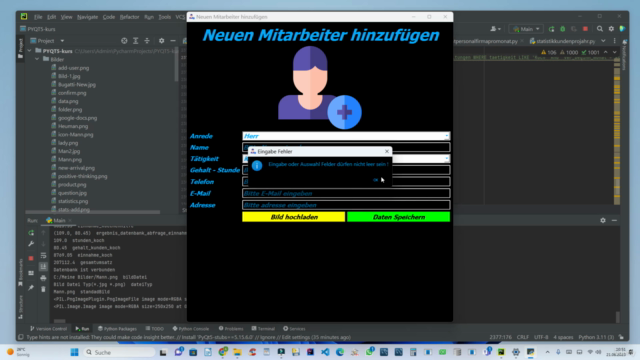Image resolution: width=640 pixels, height=360 pixels.
Task: Open PyCharm Tools menu
Action: pos(164,17)
